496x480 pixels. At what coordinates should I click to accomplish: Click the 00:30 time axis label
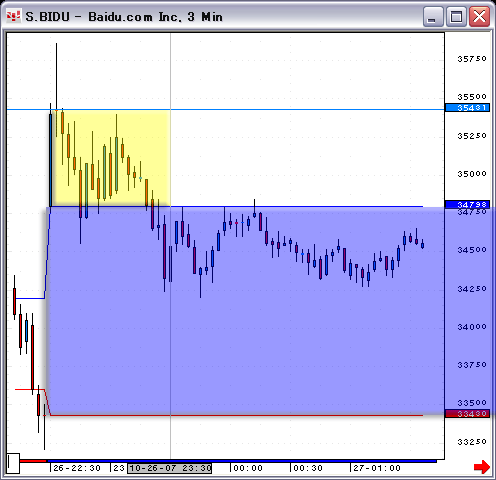pyautogui.click(x=308, y=468)
